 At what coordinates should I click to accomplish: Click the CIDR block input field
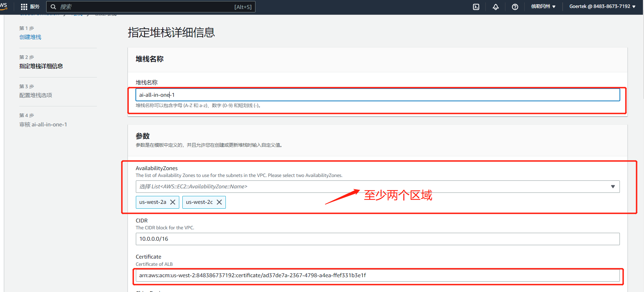[378, 239]
